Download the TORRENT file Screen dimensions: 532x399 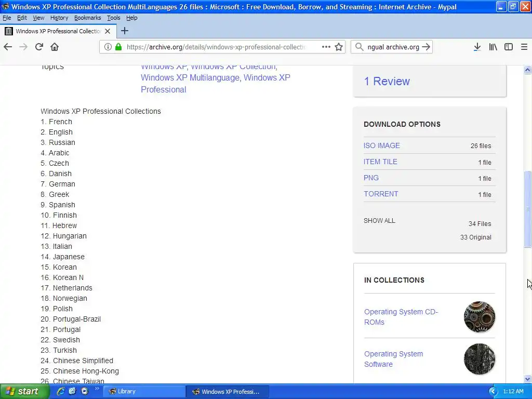(x=381, y=194)
